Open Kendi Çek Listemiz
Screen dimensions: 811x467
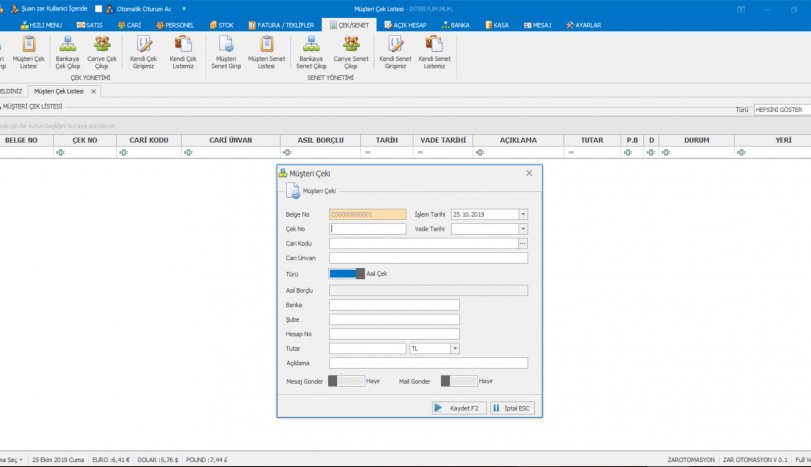point(182,51)
